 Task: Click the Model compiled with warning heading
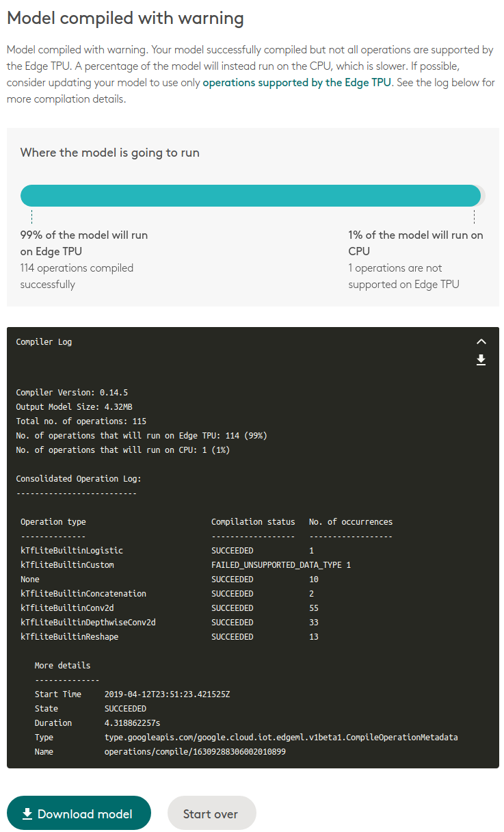pyautogui.click(x=125, y=18)
